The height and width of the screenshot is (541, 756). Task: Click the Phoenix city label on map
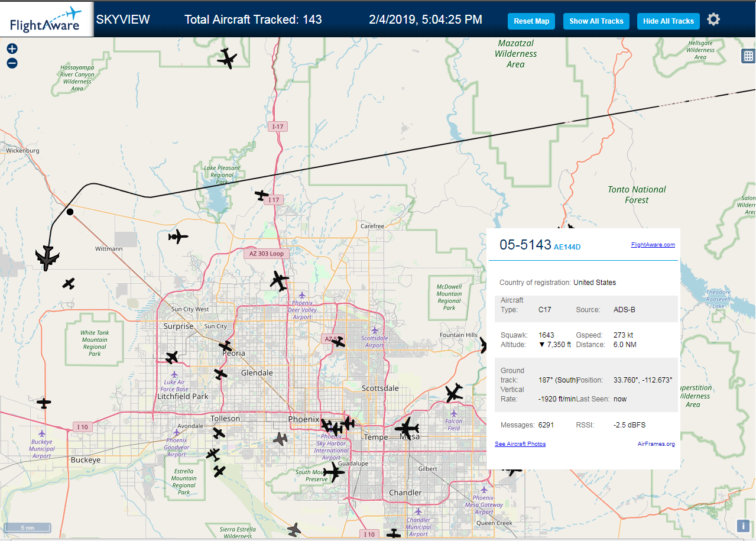click(303, 419)
